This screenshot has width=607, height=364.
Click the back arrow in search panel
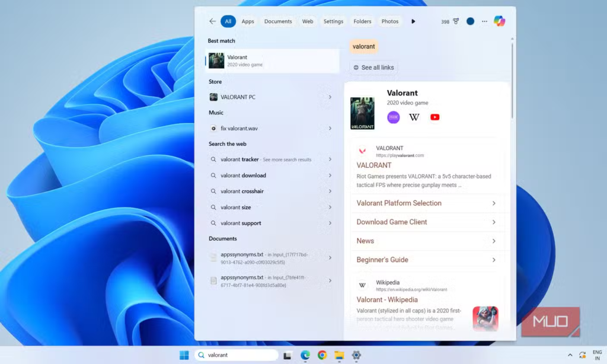point(212,21)
